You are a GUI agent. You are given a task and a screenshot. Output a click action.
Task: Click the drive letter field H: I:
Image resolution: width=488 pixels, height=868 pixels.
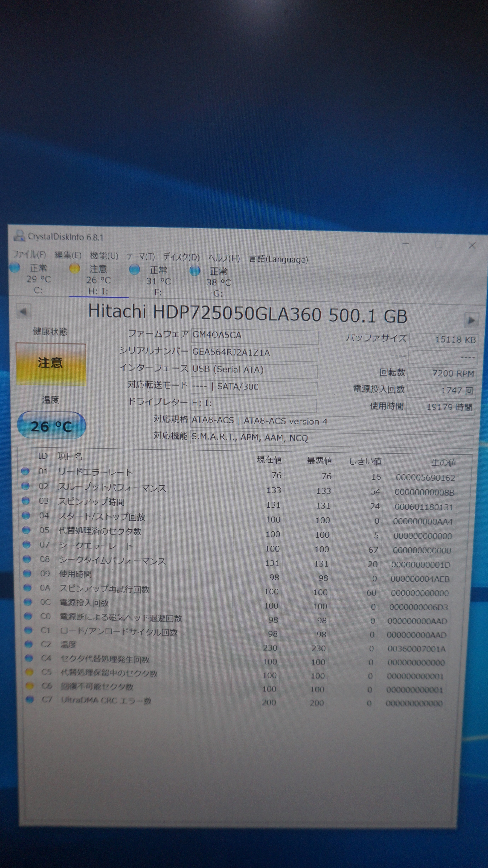point(253,404)
